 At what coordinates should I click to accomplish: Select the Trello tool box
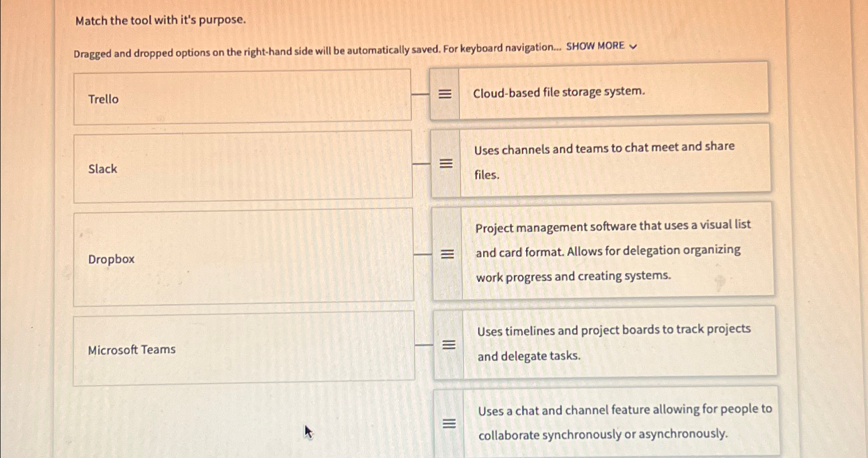pos(242,97)
